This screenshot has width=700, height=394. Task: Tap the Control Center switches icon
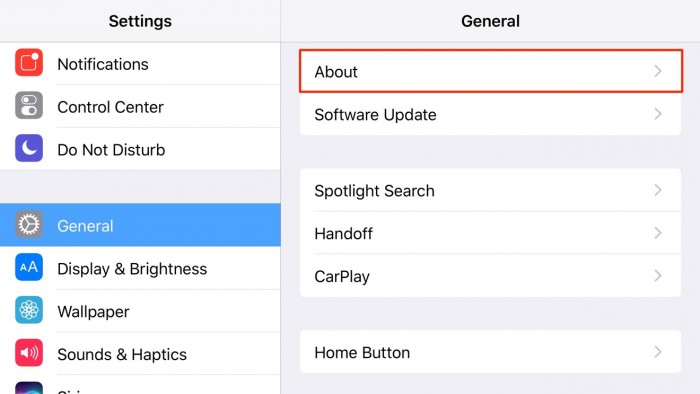click(29, 105)
